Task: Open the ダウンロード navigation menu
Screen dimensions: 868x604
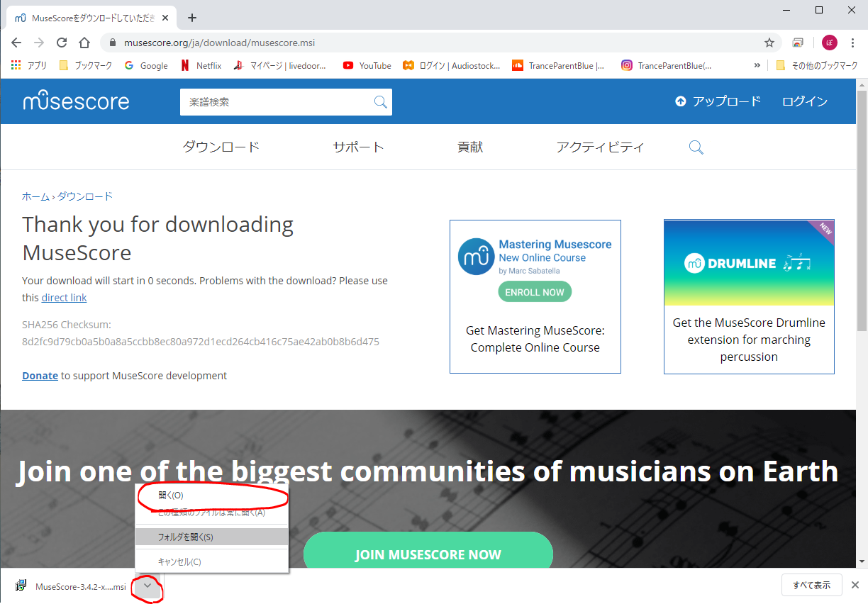Action: point(221,147)
